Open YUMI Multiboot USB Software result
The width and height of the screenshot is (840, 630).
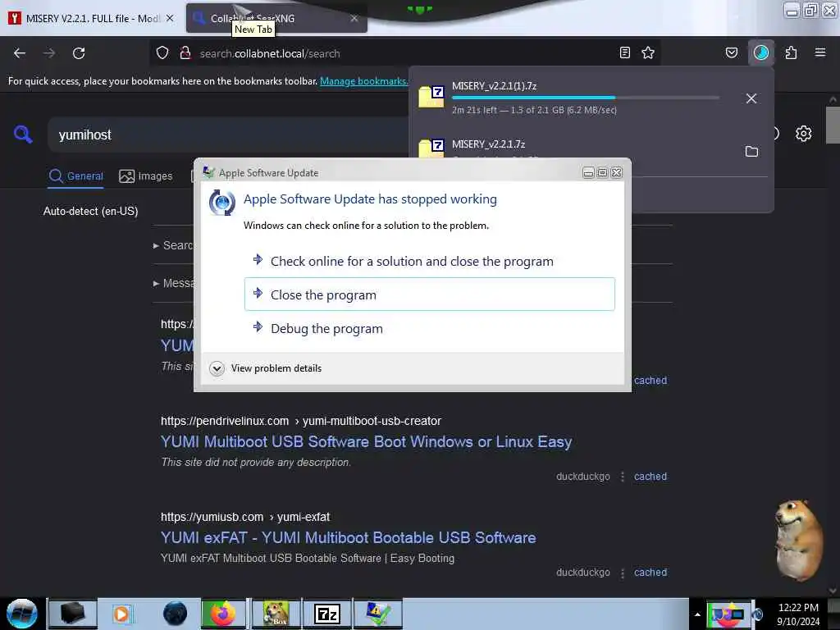(x=367, y=442)
